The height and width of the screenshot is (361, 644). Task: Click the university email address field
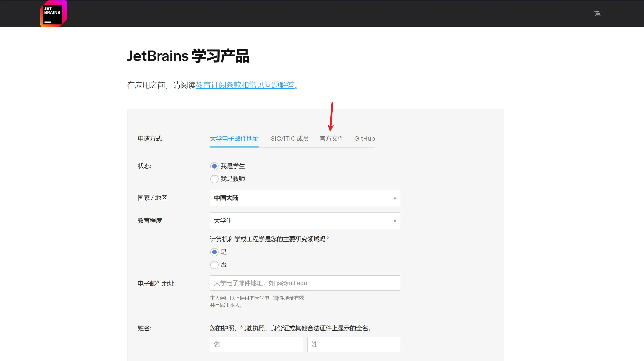coord(304,283)
